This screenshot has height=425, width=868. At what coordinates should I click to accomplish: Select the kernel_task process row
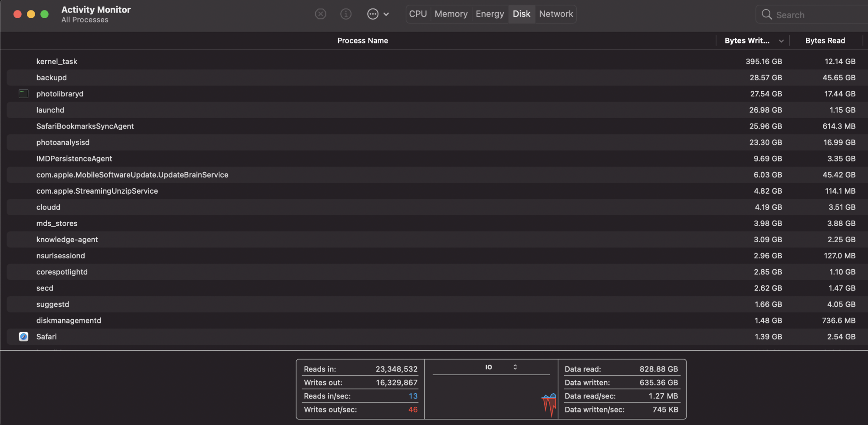434,62
